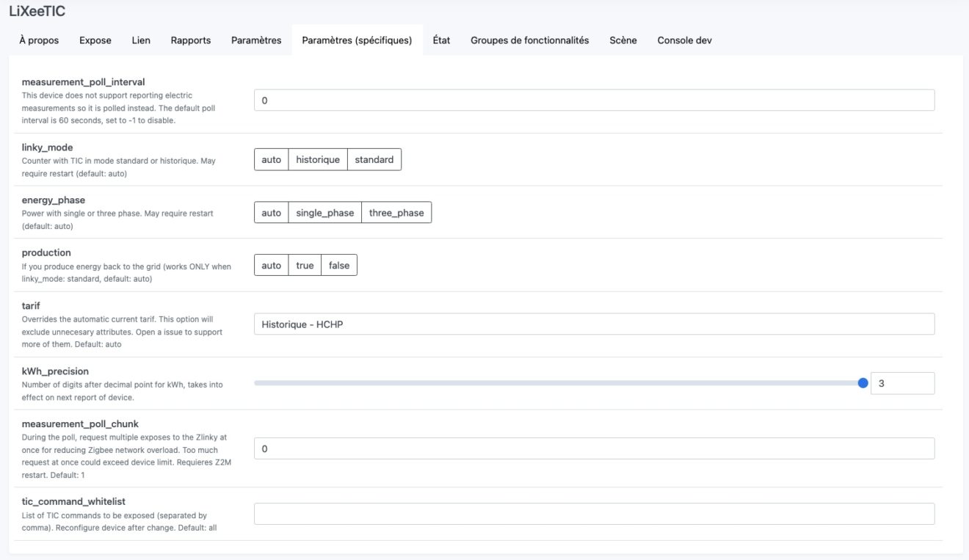Image resolution: width=969 pixels, height=560 pixels.
Task: Click the kWh_precision number field
Action: [x=901, y=383]
